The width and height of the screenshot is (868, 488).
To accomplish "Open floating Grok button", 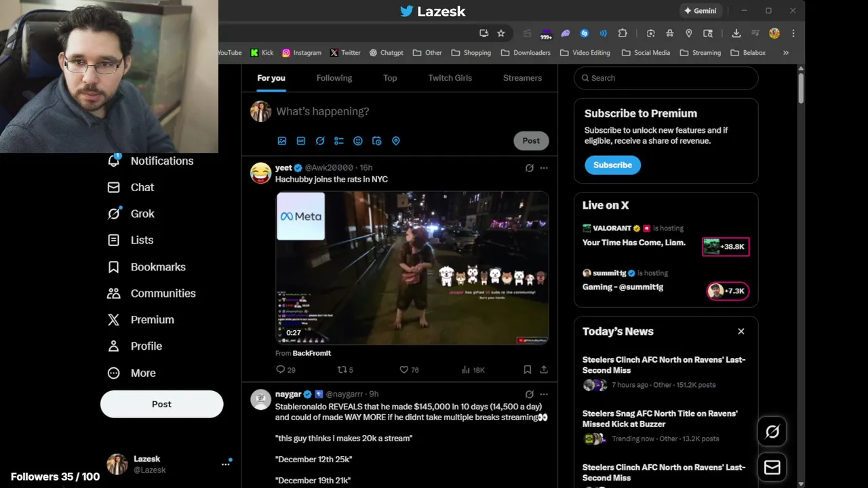I will [x=772, y=432].
